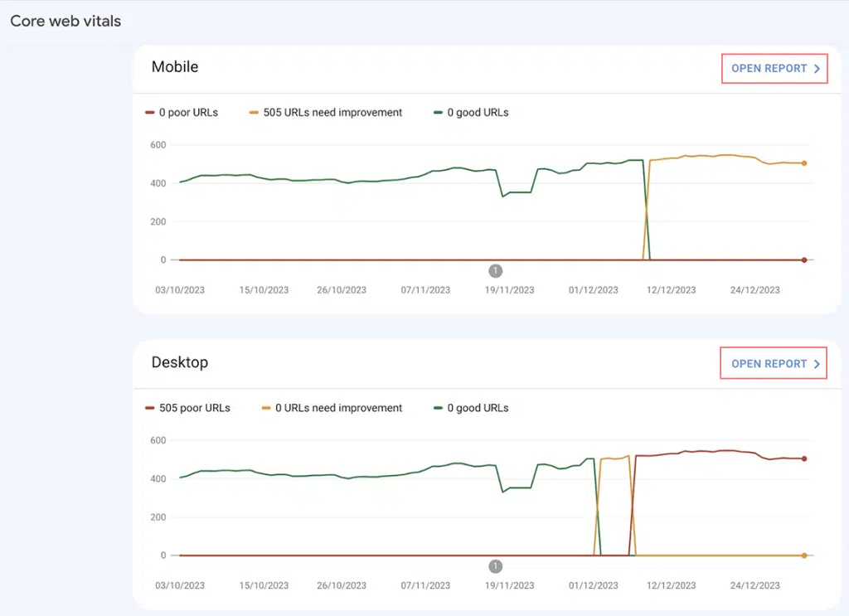This screenshot has width=849, height=616.
Task: Click Mobile chart date label 19/11/2023
Action: tap(509, 290)
